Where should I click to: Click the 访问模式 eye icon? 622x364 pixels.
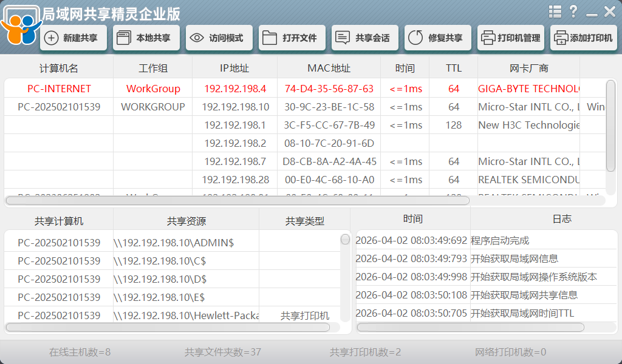[196, 38]
